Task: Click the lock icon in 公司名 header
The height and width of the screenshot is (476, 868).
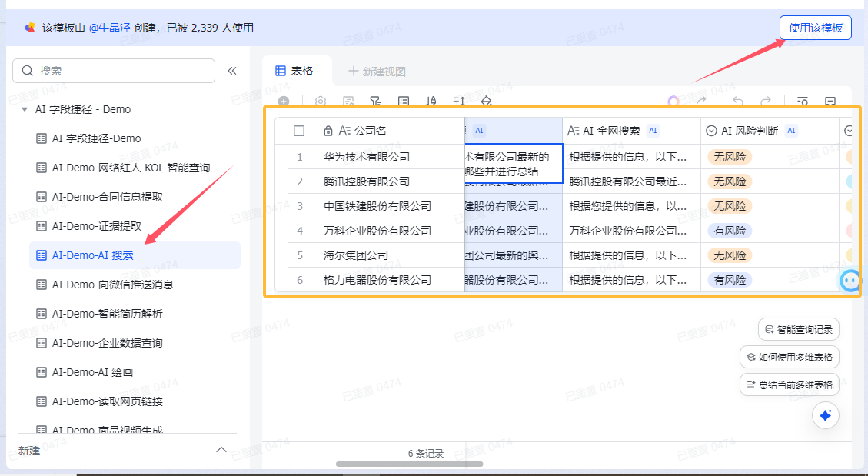Action: (328, 131)
